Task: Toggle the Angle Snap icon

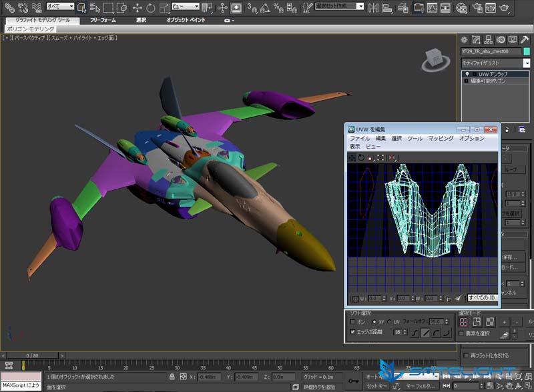Action: point(265,7)
